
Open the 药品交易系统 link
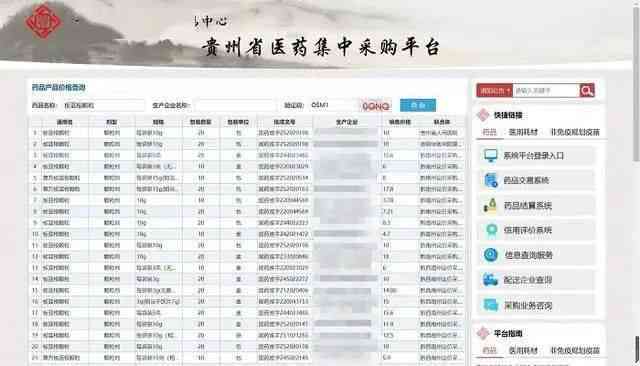click(526, 180)
